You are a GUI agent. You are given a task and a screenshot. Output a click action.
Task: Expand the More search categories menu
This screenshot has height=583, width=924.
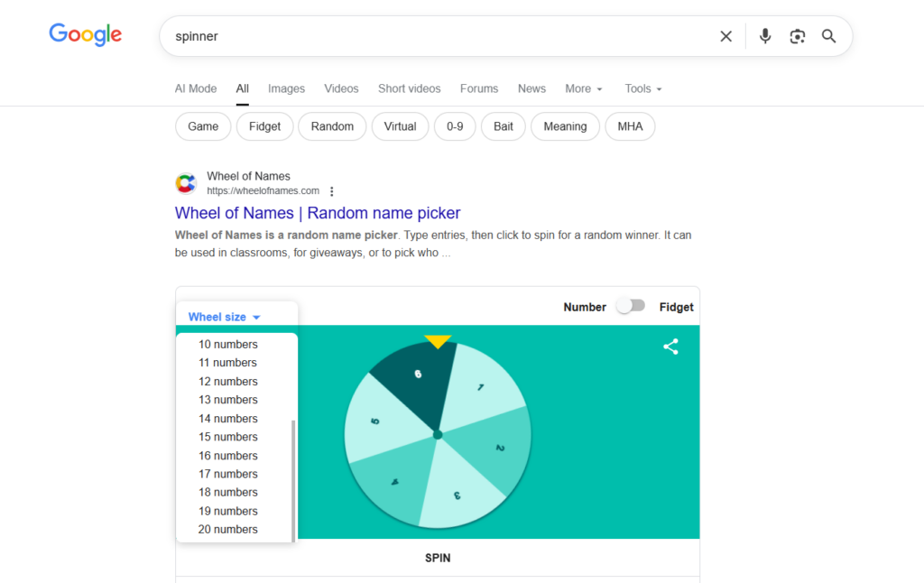click(583, 88)
